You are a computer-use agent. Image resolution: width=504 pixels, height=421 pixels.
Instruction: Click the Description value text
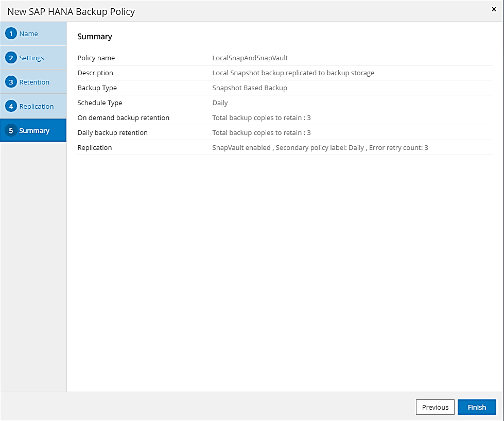click(293, 73)
